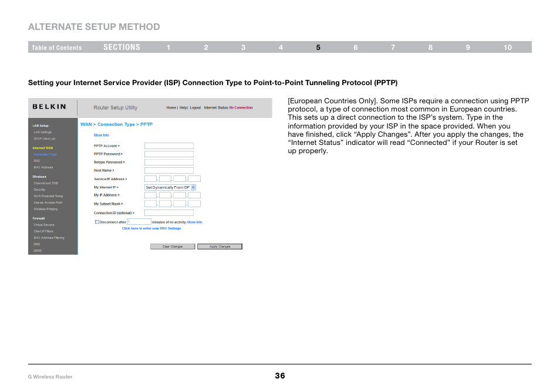Click the Alternate Setup Method title
This screenshot has height=392, width=560.
click(94, 27)
